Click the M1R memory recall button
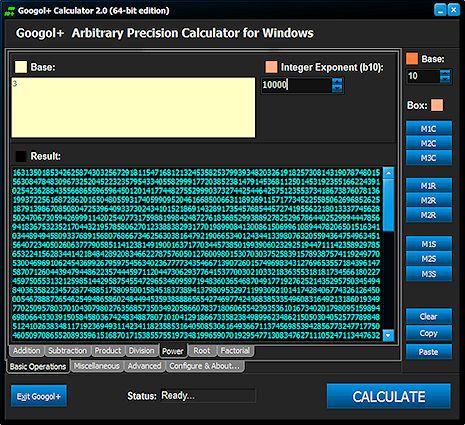This screenshot has height=425, width=465. pos(429,186)
